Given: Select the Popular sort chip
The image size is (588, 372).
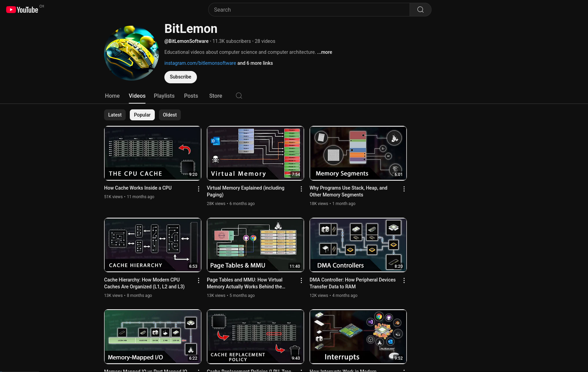Looking at the screenshot, I should pos(142,115).
